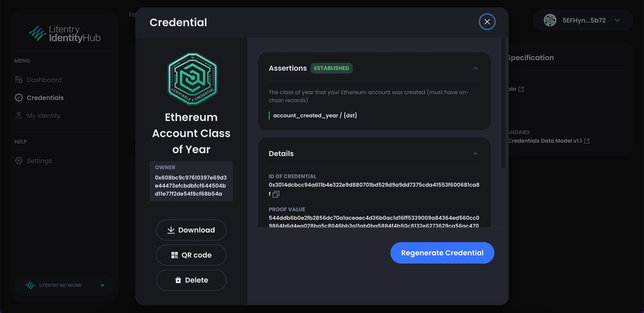Copy the credential ID with the copy icon

click(276, 194)
